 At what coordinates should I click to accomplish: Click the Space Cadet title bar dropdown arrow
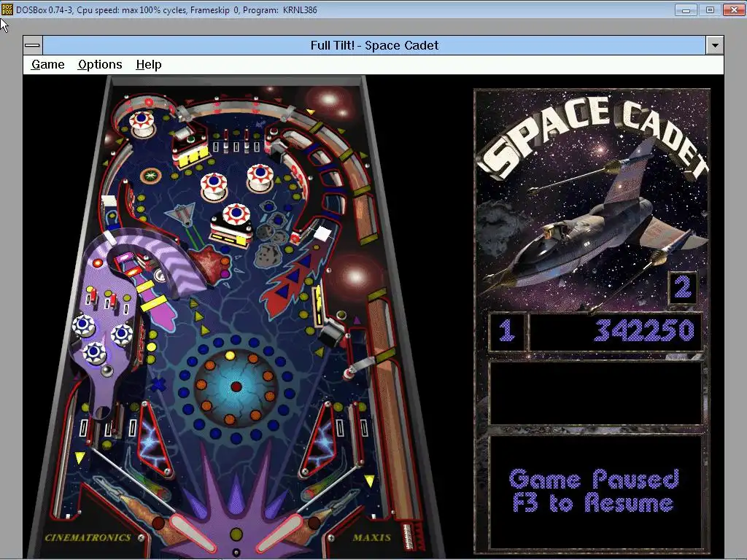pos(715,45)
